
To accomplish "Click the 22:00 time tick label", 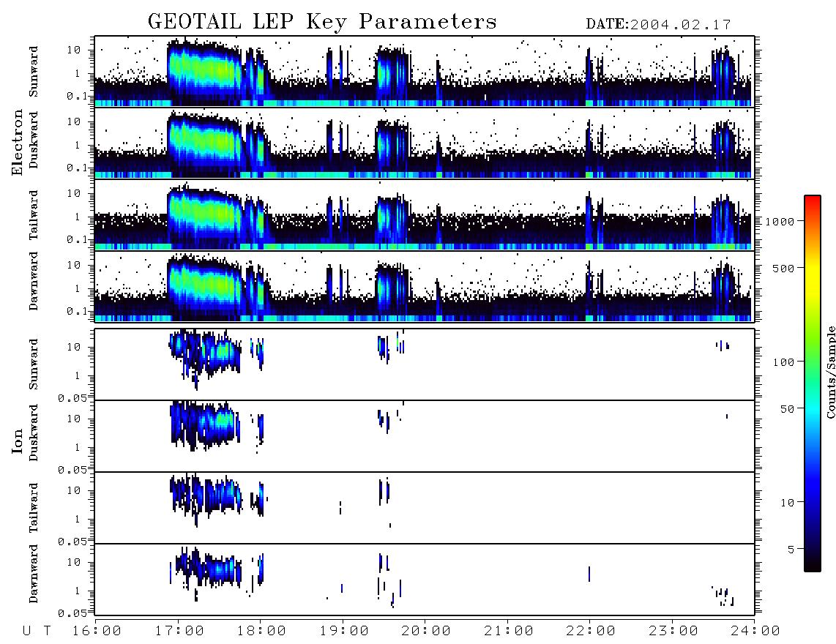I will point(591,632).
